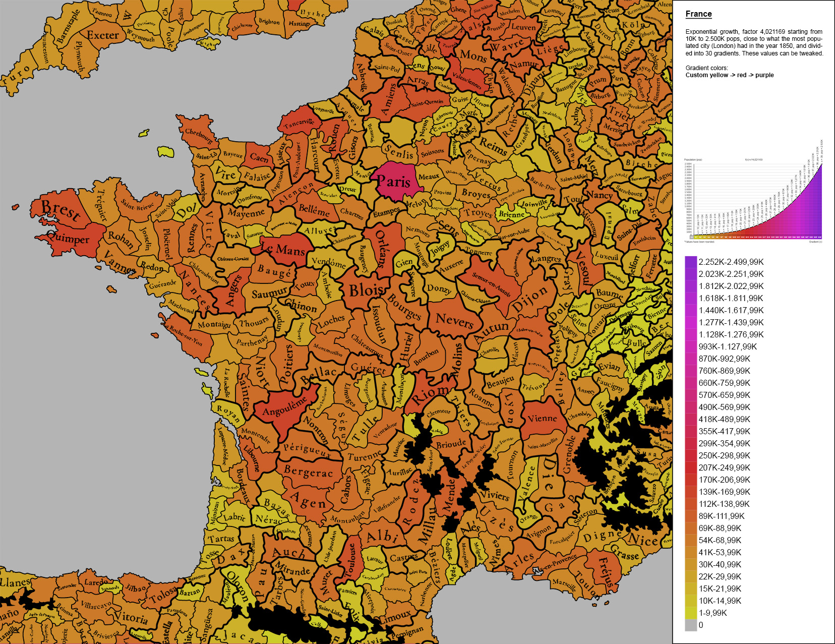Click the Marseille region on the coast
Image resolution: width=835 pixels, height=644 pixels.
coord(563,585)
